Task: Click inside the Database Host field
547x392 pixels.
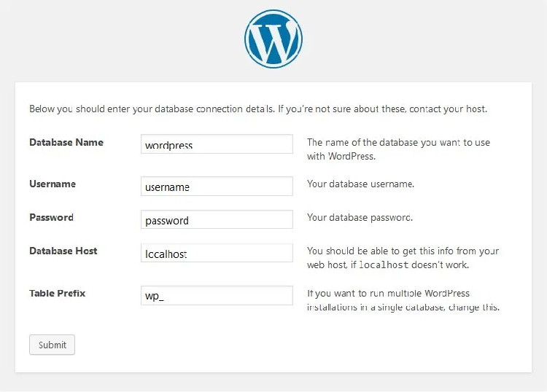Action: (x=217, y=253)
